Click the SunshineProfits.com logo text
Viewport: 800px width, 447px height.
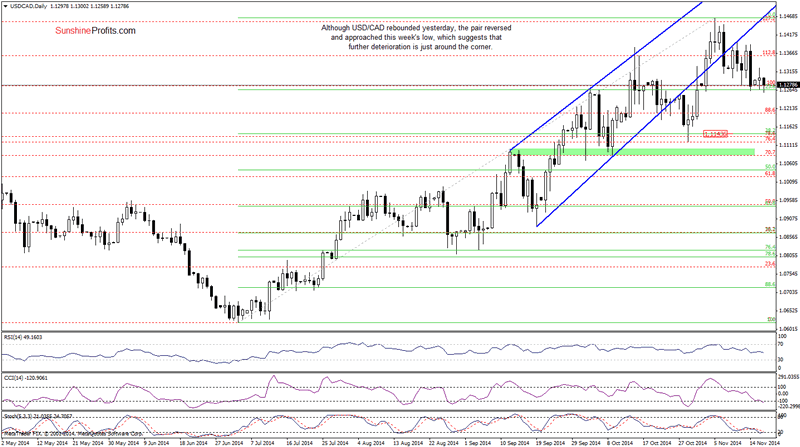(95, 31)
